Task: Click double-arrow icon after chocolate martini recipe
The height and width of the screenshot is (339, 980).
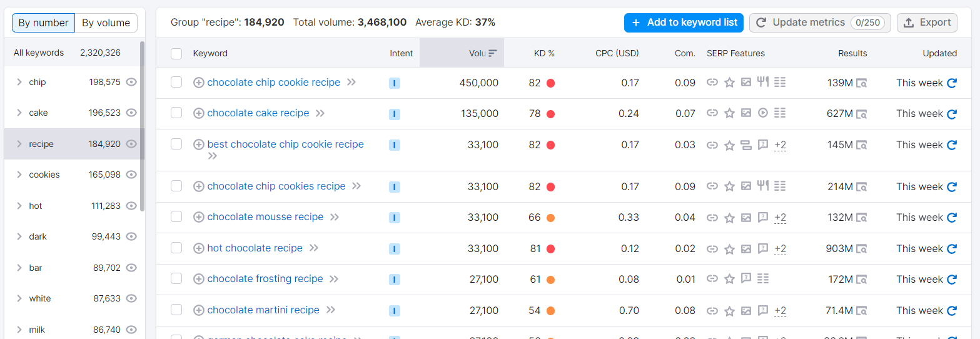Action: (331, 310)
